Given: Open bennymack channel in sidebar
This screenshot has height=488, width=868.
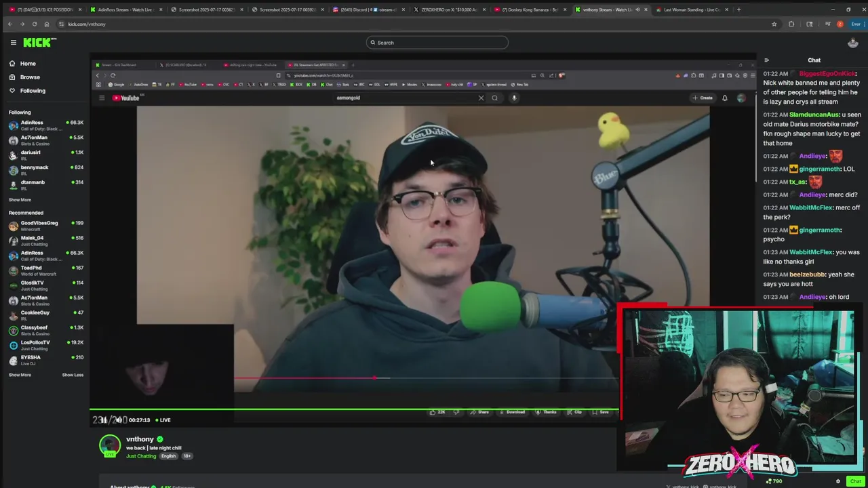Looking at the screenshot, I should (x=46, y=170).
